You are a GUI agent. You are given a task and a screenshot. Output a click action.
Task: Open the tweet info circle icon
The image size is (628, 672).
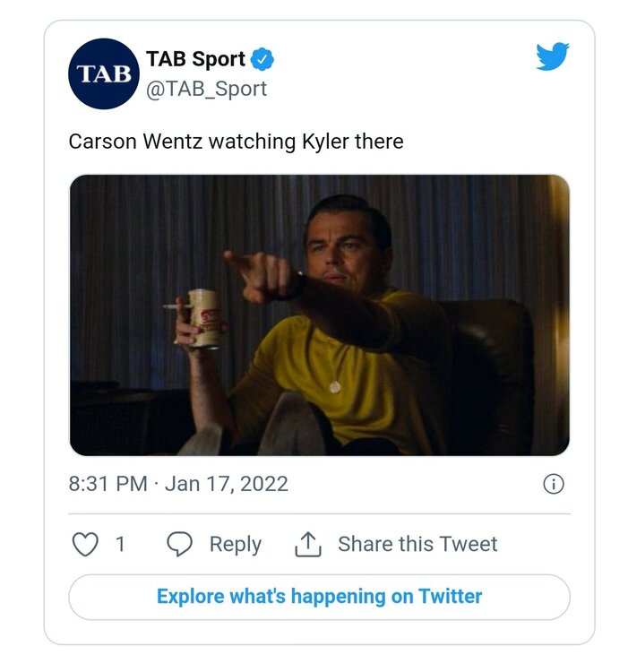pos(554,484)
